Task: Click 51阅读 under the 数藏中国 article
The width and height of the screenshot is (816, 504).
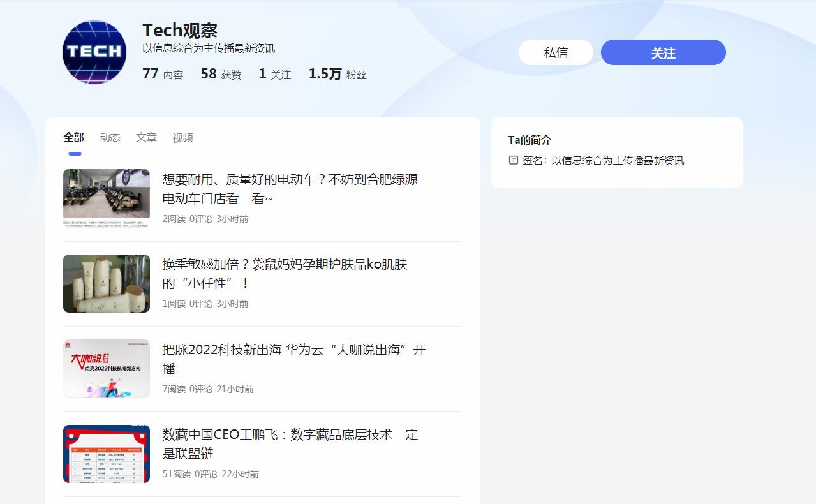Action: pos(176,474)
